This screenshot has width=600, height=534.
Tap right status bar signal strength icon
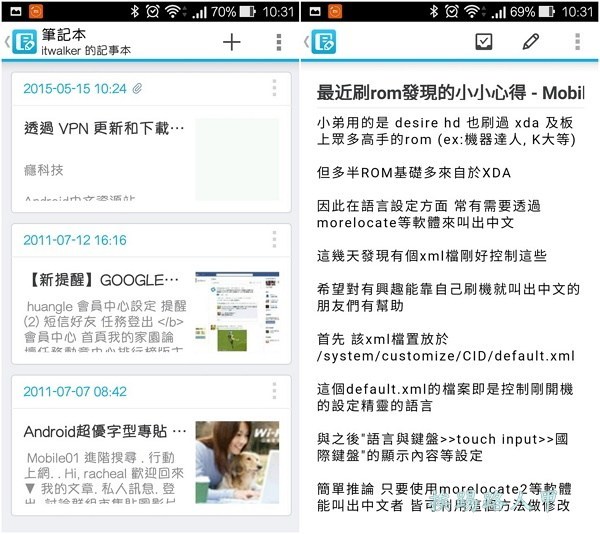click(x=499, y=13)
